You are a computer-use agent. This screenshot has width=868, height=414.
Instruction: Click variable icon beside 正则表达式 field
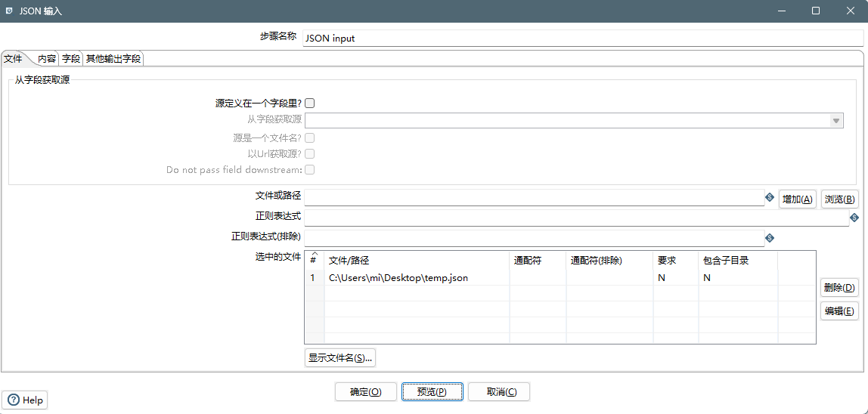tap(854, 218)
